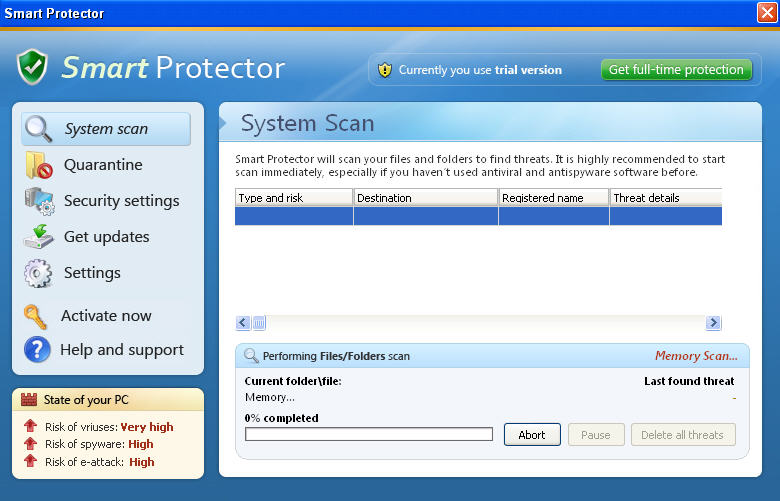Choose Activate now in the sidebar

click(106, 315)
